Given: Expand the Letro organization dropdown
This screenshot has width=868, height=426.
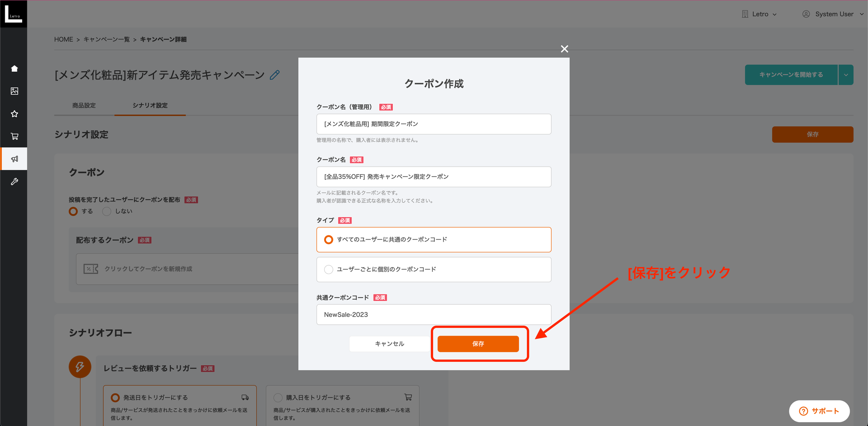Looking at the screenshot, I should pos(759,14).
